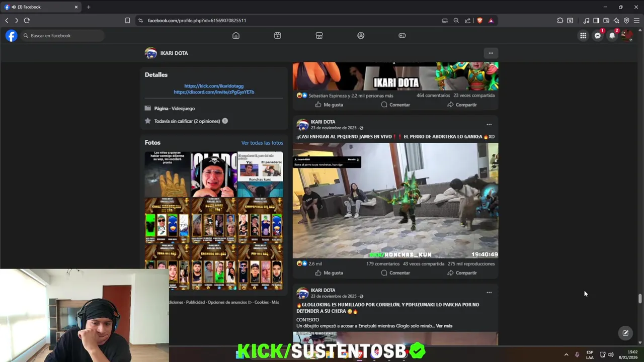Share the post with 464 comentarios

click(462, 105)
